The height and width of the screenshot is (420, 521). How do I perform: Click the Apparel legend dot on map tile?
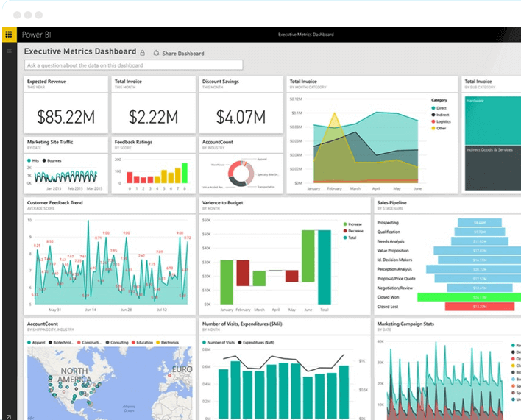pyautogui.click(x=30, y=342)
